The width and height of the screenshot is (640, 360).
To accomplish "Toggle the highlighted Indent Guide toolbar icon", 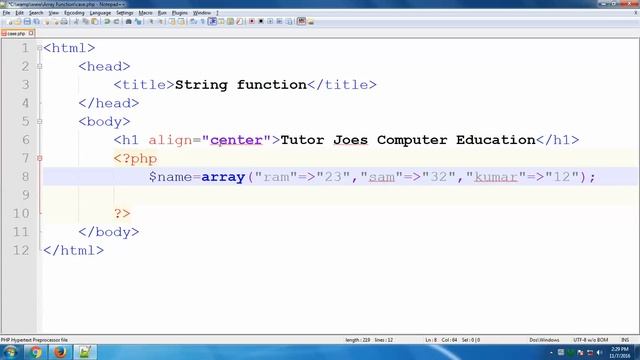I will [212, 22].
